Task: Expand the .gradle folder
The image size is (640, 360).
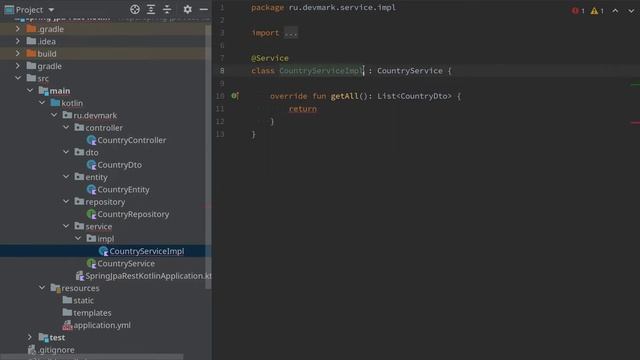Action: (x=18, y=29)
